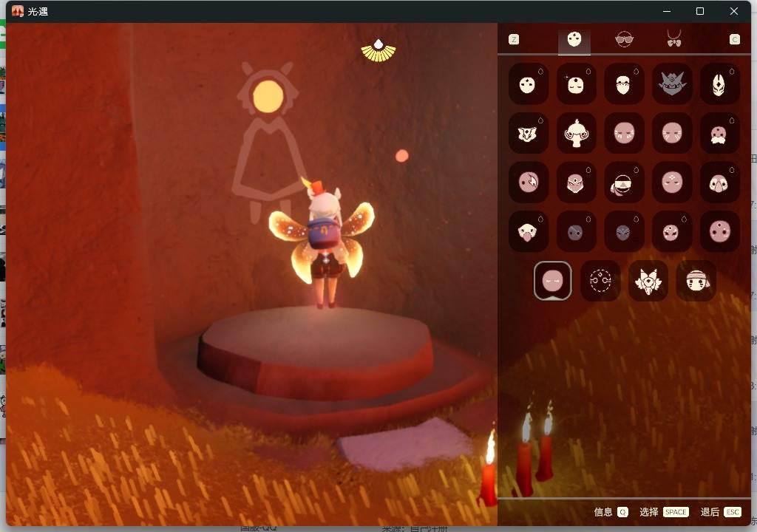Choose the pink mask with whisker marks
The width and height of the screenshot is (757, 532).
(x=672, y=133)
